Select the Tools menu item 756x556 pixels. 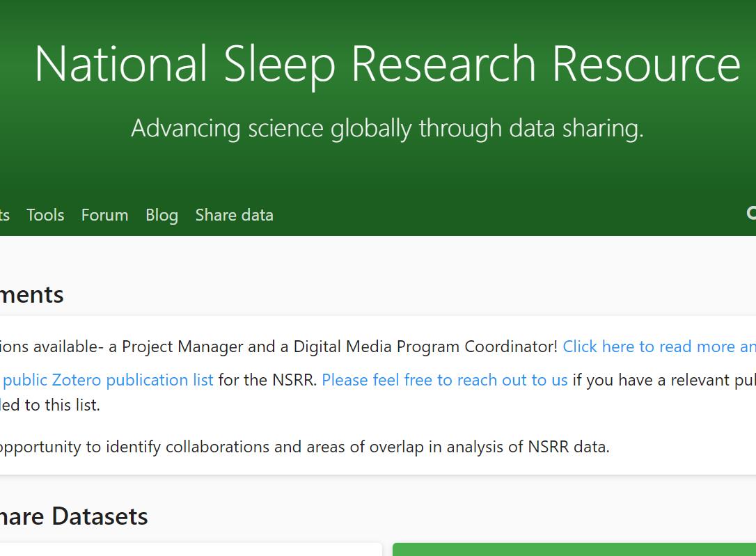tap(45, 215)
